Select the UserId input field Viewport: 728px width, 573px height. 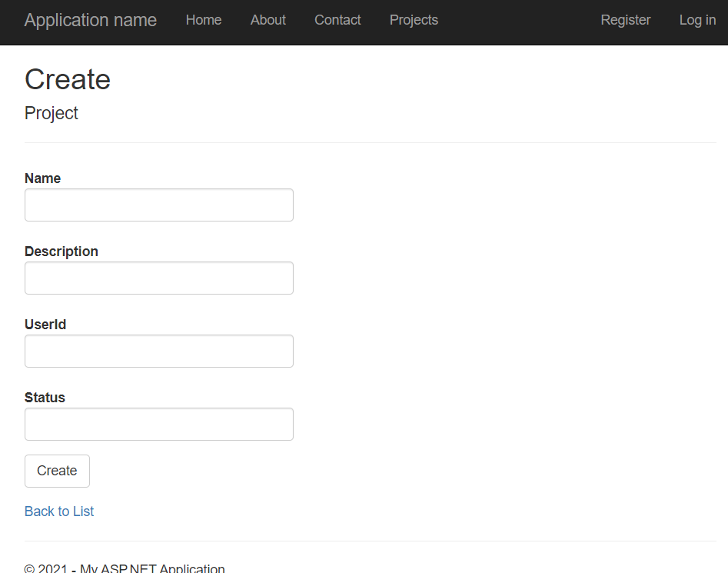click(159, 351)
